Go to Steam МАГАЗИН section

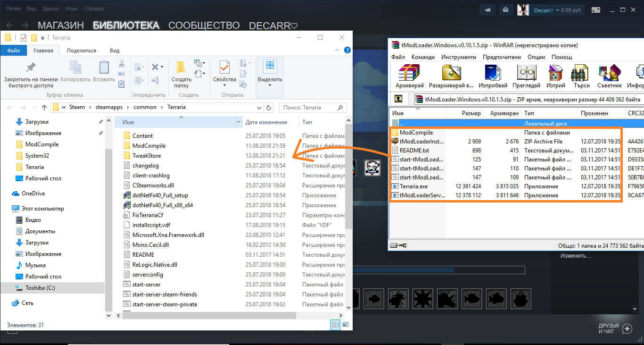pyautogui.click(x=61, y=25)
